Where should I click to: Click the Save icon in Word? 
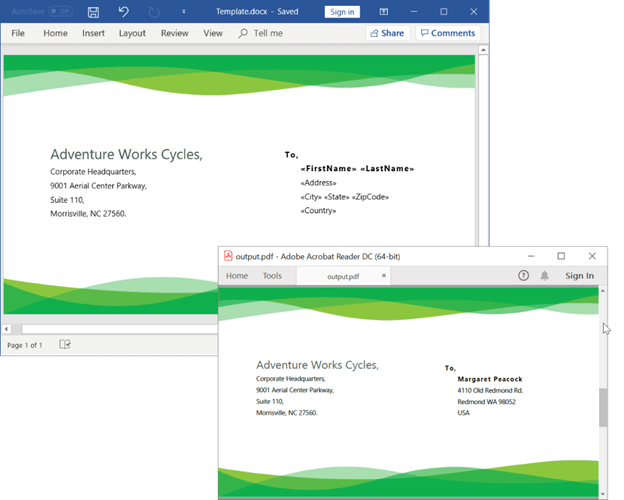tap(93, 12)
